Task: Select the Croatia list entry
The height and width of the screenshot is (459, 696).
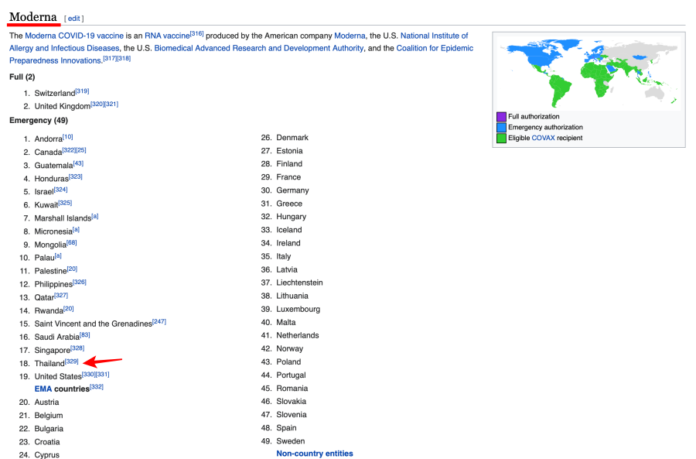Action: pyautogui.click(x=47, y=442)
